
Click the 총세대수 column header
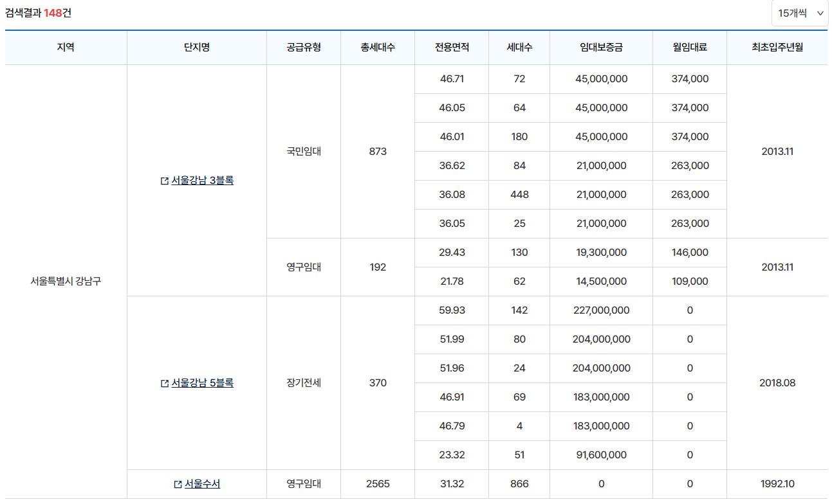(x=378, y=48)
